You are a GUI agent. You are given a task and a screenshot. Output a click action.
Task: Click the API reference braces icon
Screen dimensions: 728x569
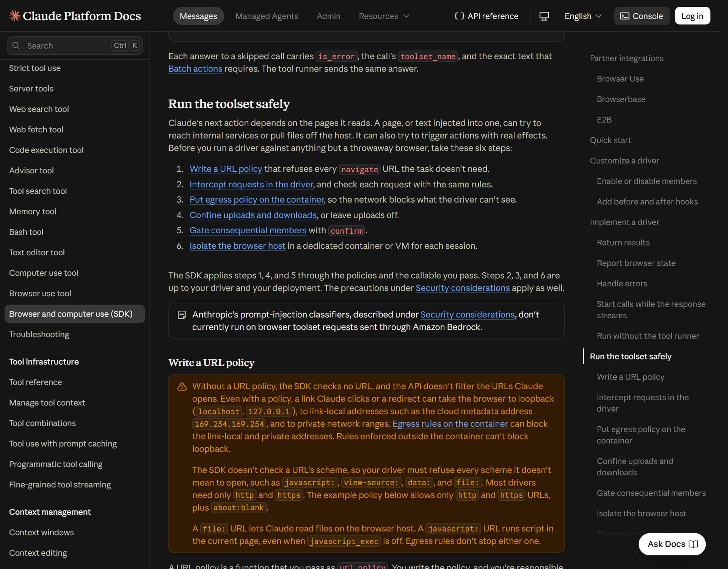[459, 16]
